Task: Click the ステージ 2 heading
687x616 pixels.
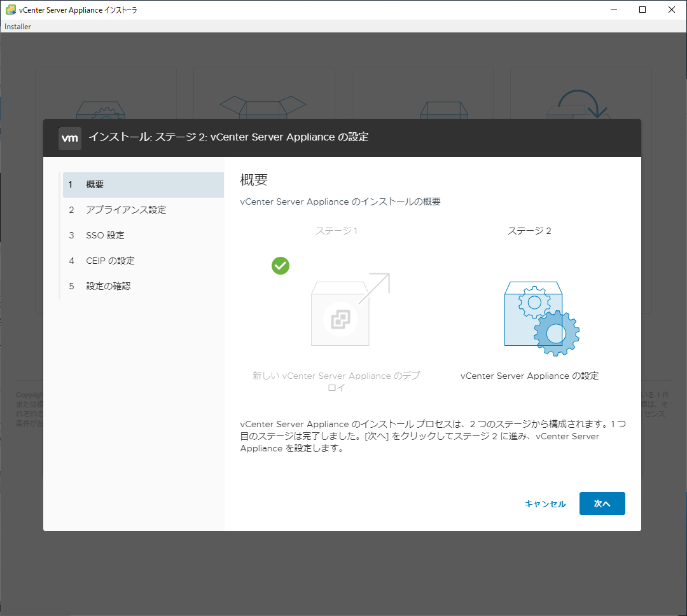Action: pos(529,231)
